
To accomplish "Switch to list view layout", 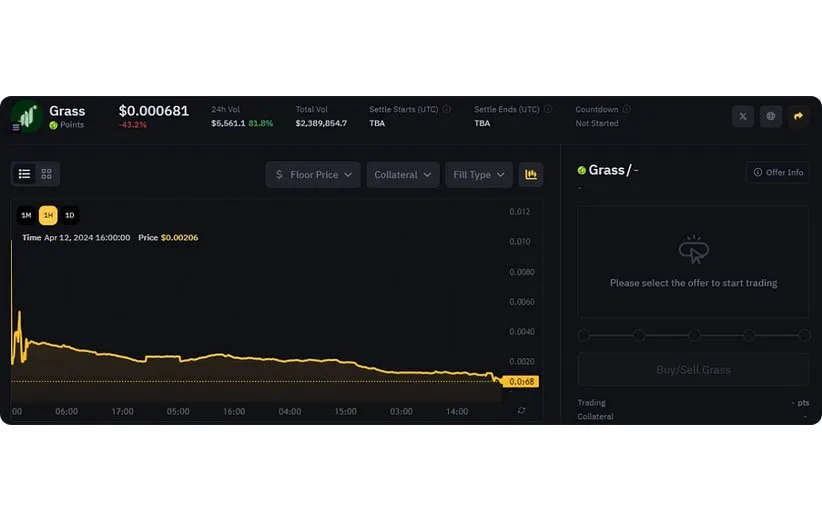I will [x=24, y=174].
